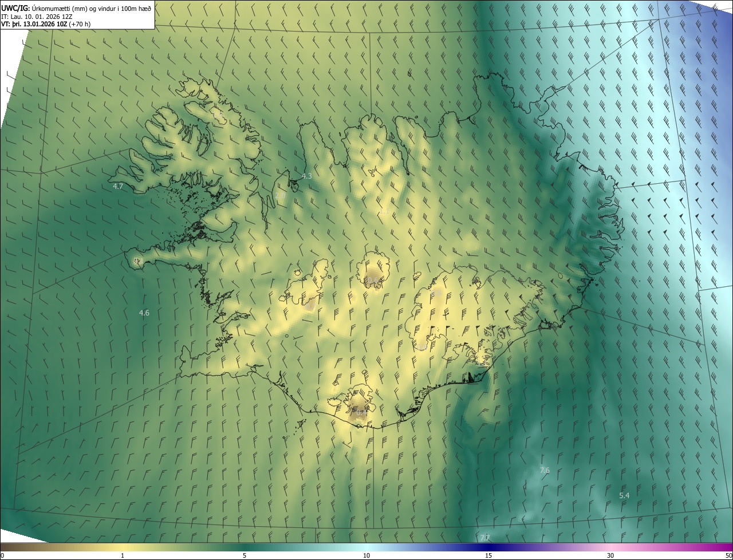Click the color scale tick label 5

pyautogui.click(x=245, y=555)
